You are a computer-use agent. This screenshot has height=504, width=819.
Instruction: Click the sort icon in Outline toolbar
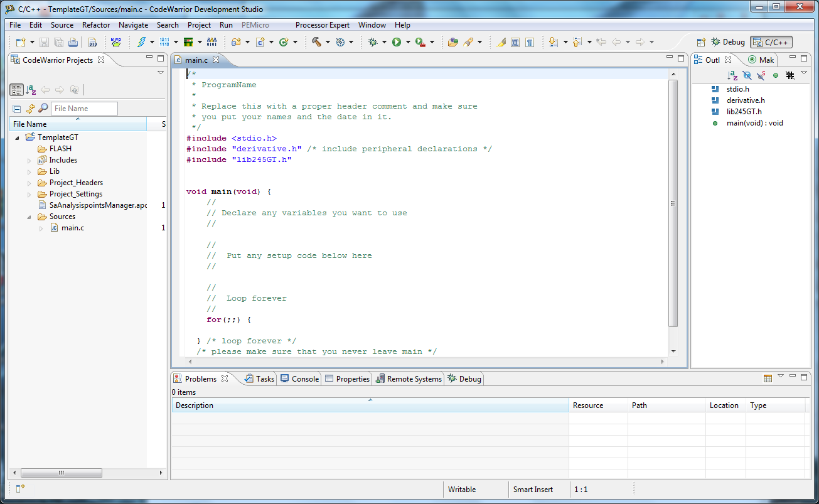[732, 75]
